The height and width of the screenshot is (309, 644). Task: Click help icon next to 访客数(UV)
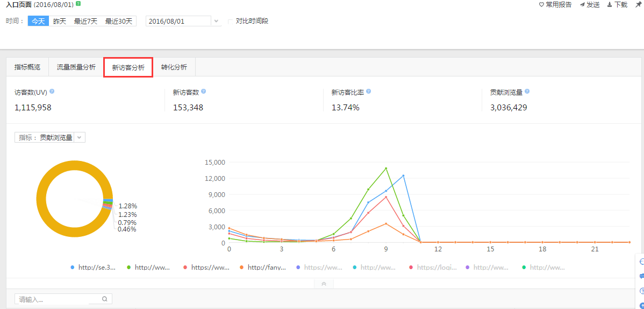[x=52, y=92]
